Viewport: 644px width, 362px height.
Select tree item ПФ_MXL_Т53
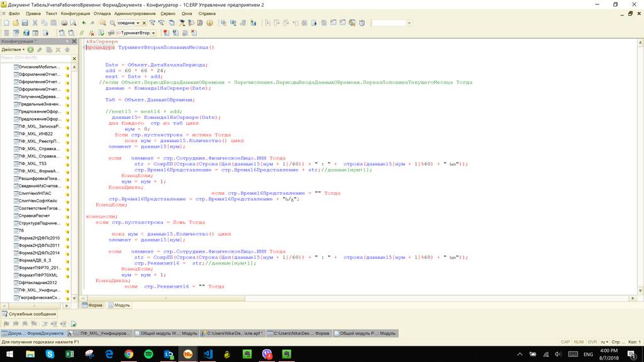pos(33,163)
